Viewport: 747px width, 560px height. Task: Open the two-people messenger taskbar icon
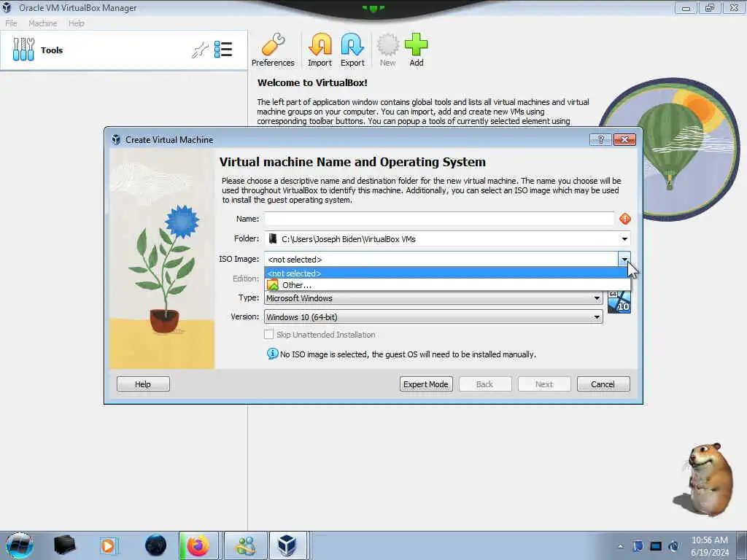pos(246,545)
